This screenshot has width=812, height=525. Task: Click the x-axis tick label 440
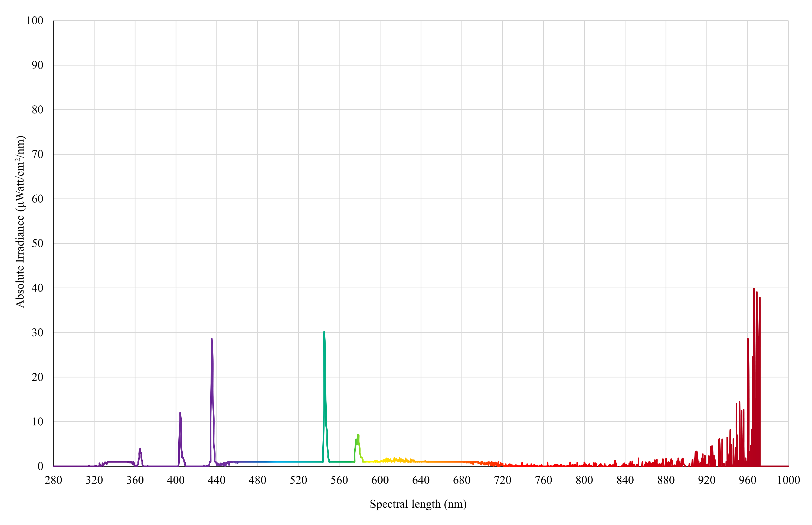tap(217, 480)
